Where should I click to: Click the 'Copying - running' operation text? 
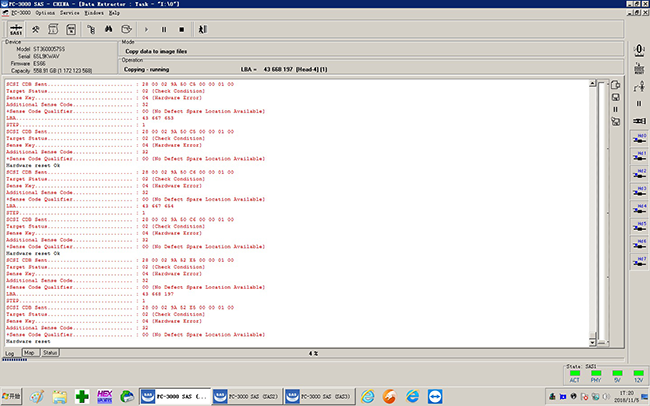coord(146,70)
